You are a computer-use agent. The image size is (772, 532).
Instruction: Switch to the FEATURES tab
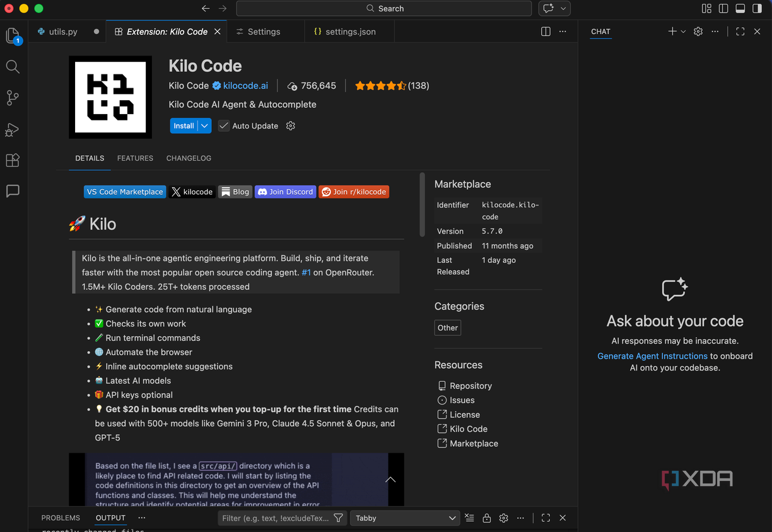(135, 158)
